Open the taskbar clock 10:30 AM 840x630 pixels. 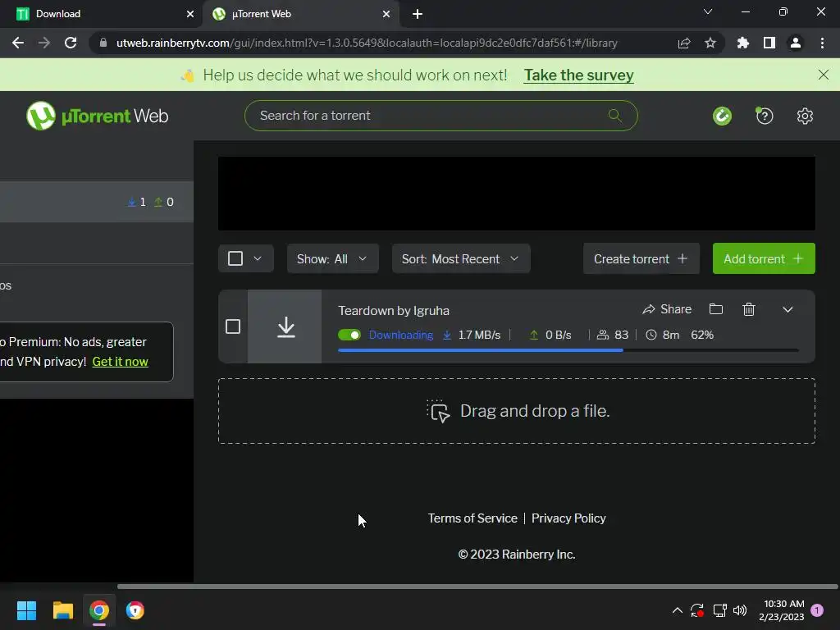[x=782, y=610]
